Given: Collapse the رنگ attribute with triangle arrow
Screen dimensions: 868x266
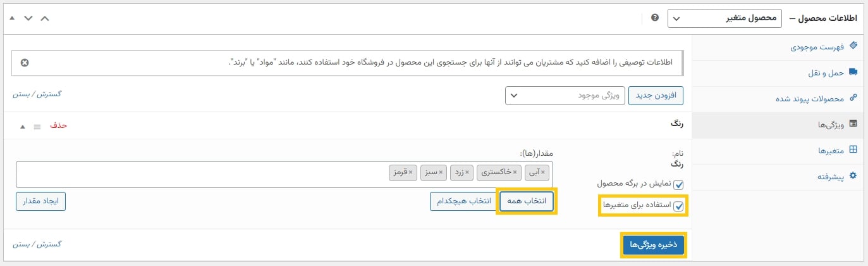Looking at the screenshot, I should coord(23,126).
